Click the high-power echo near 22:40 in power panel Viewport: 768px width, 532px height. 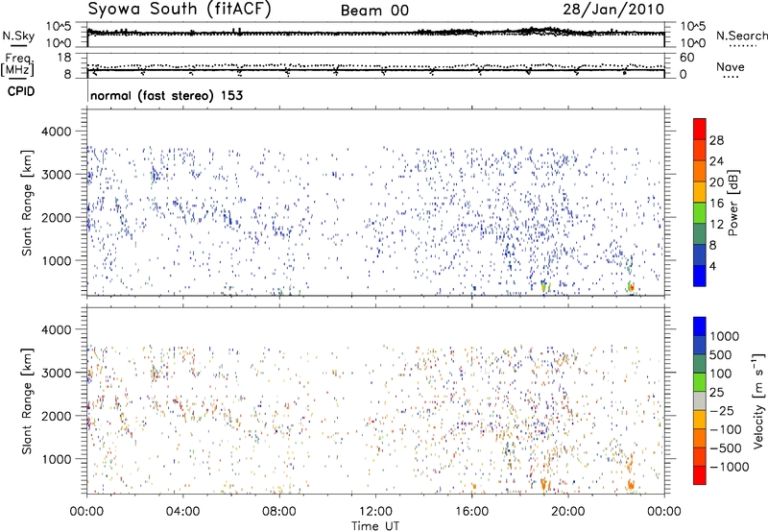click(632, 287)
